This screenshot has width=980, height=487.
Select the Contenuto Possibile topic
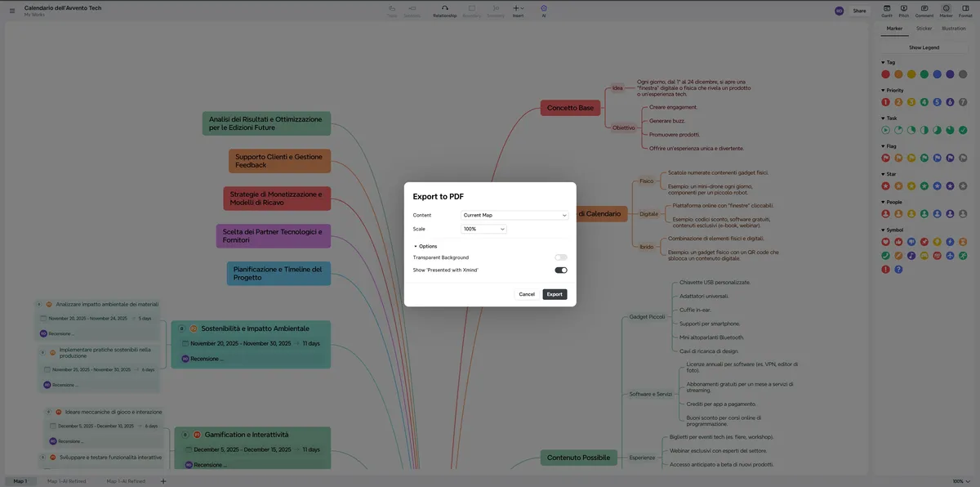[x=578, y=458]
